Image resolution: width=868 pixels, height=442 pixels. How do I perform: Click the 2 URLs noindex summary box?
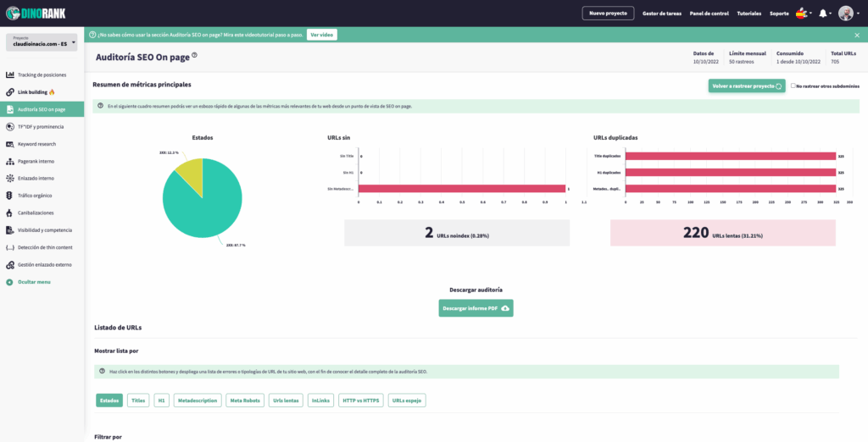click(457, 233)
